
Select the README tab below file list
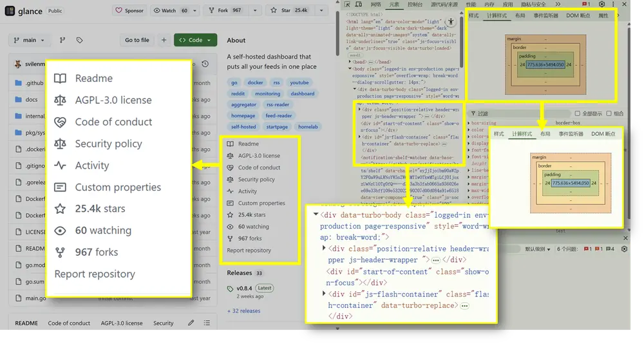(26, 323)
